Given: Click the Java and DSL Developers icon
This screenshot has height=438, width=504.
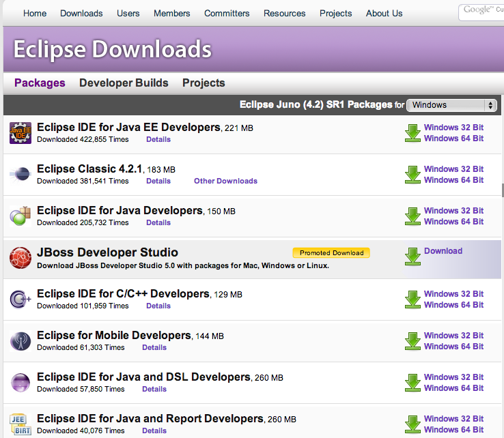Looking at the screenshot, I should click(20, 383).
